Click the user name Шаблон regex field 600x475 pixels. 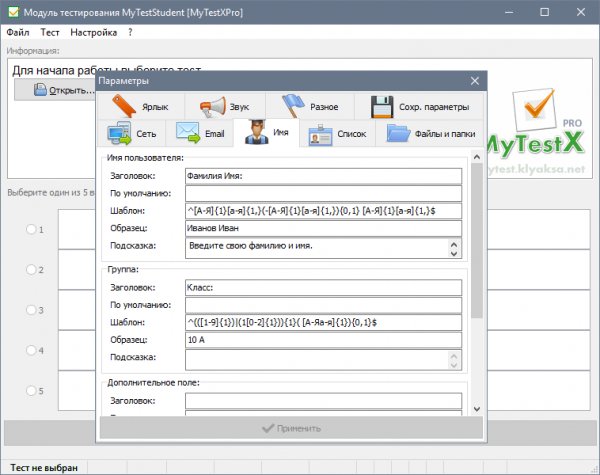pos(323,211)
